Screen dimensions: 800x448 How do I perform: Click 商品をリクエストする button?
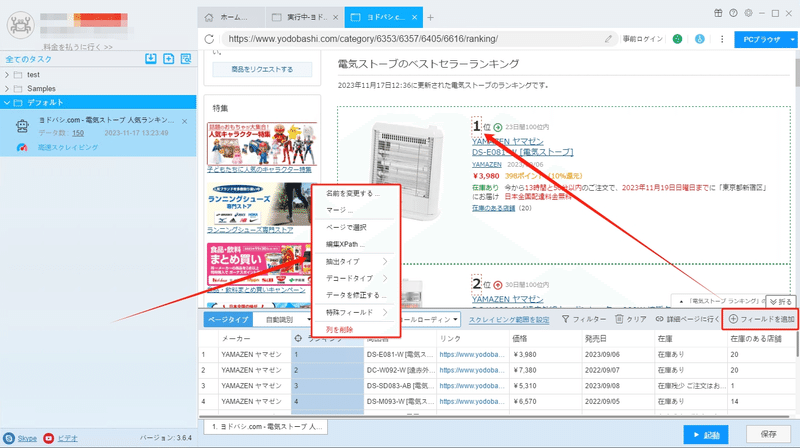point(262,69)
